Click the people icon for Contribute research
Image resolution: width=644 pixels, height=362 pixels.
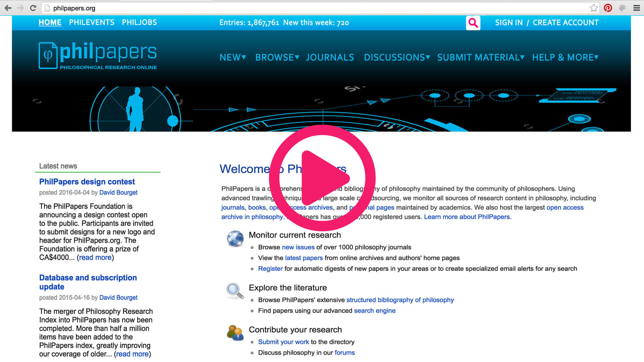click(x=234, y=333)
